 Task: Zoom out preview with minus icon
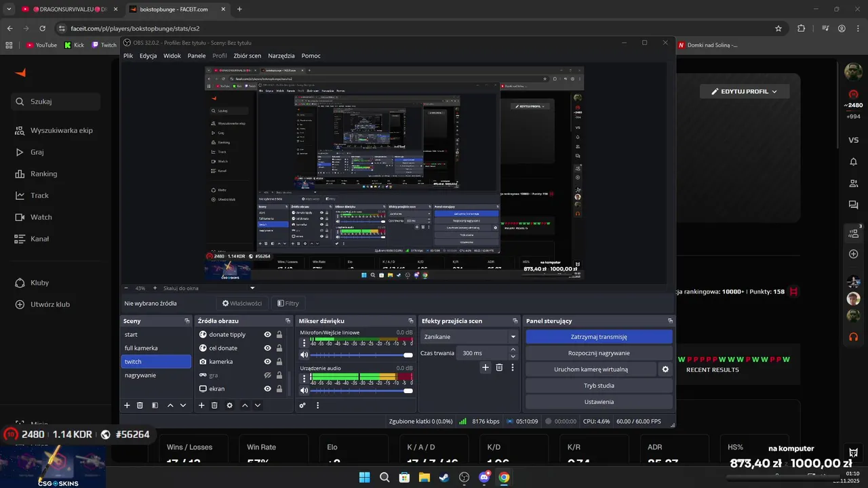pos(126,288)
